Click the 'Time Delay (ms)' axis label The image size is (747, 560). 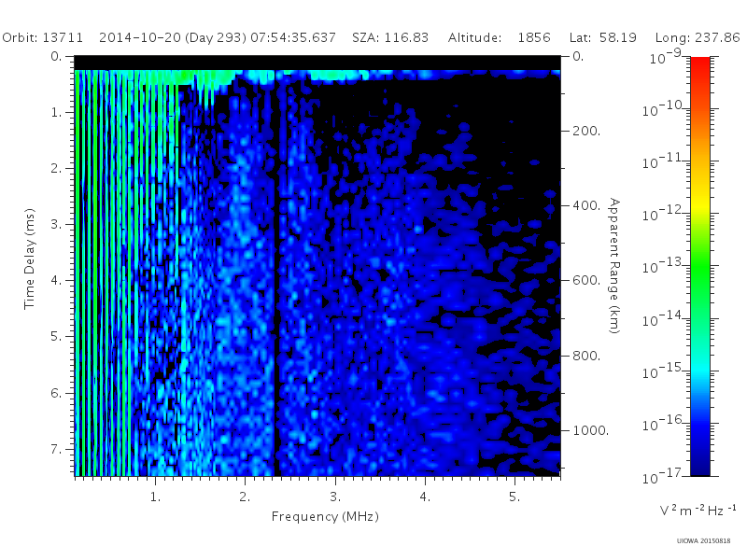(30, 259)
